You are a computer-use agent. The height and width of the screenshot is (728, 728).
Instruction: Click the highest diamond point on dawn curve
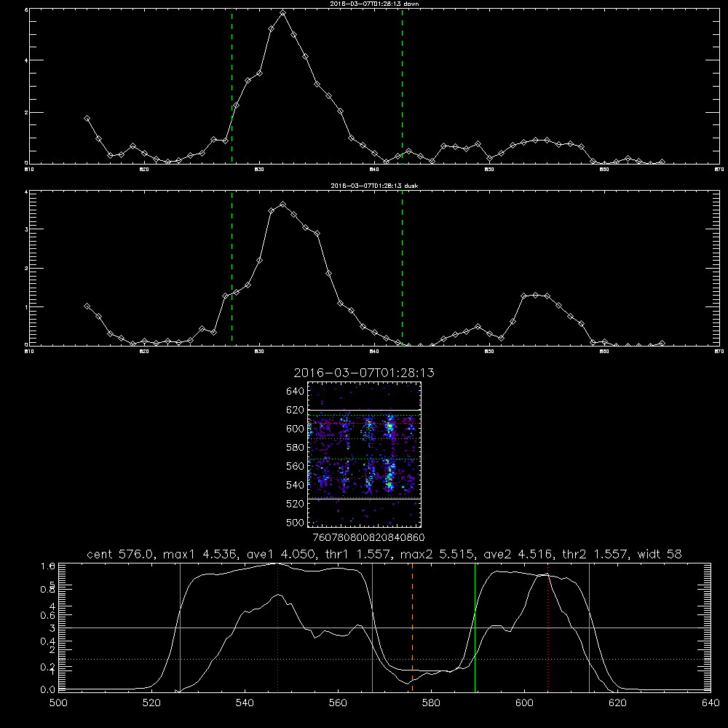click(282, 13)
